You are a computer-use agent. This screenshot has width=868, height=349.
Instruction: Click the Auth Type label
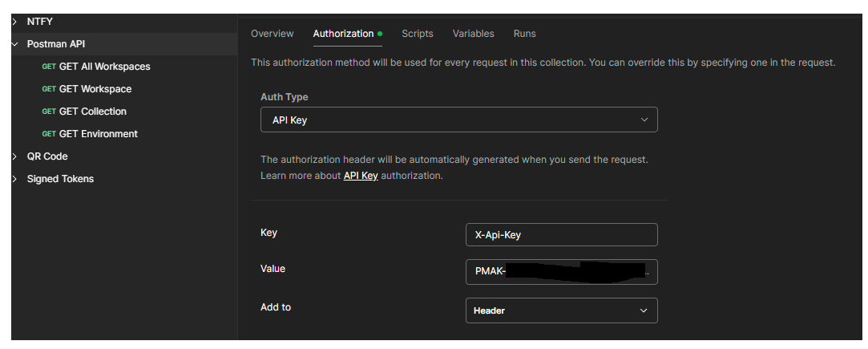pos(285,97)
